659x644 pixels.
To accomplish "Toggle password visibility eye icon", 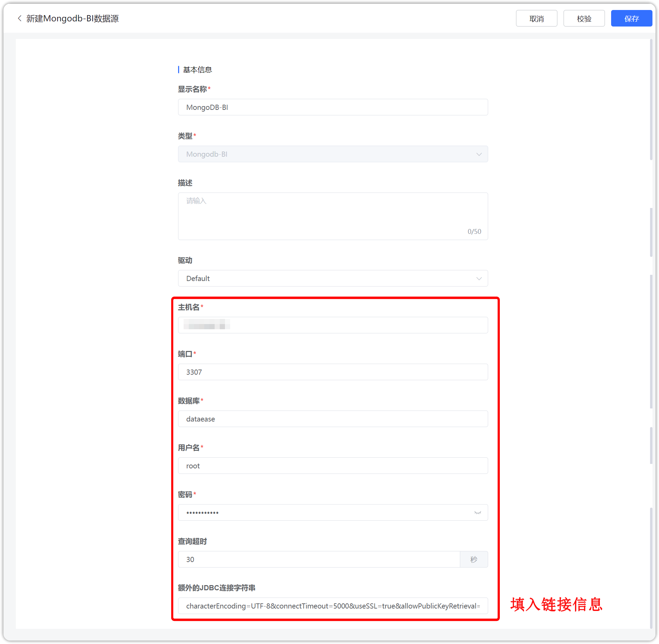I will tap(477, 513).
